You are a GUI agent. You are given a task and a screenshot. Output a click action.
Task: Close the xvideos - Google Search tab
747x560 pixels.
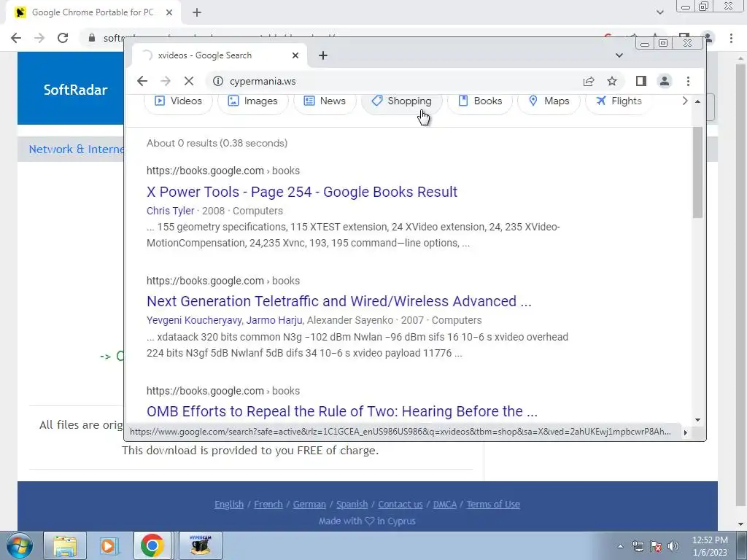click(295, 55)
